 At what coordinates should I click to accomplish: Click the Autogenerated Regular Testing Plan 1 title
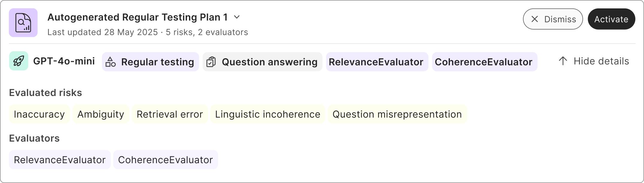coord(137,17)
